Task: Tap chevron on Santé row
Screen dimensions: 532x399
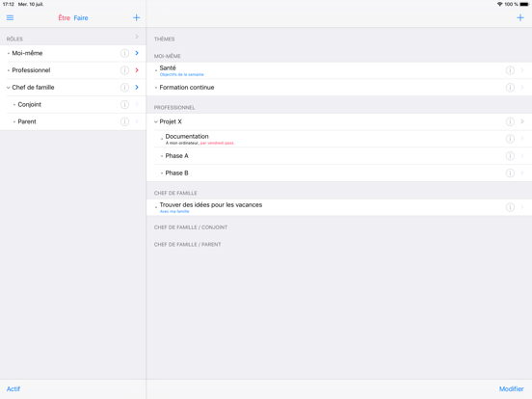Action: [522, 70]
